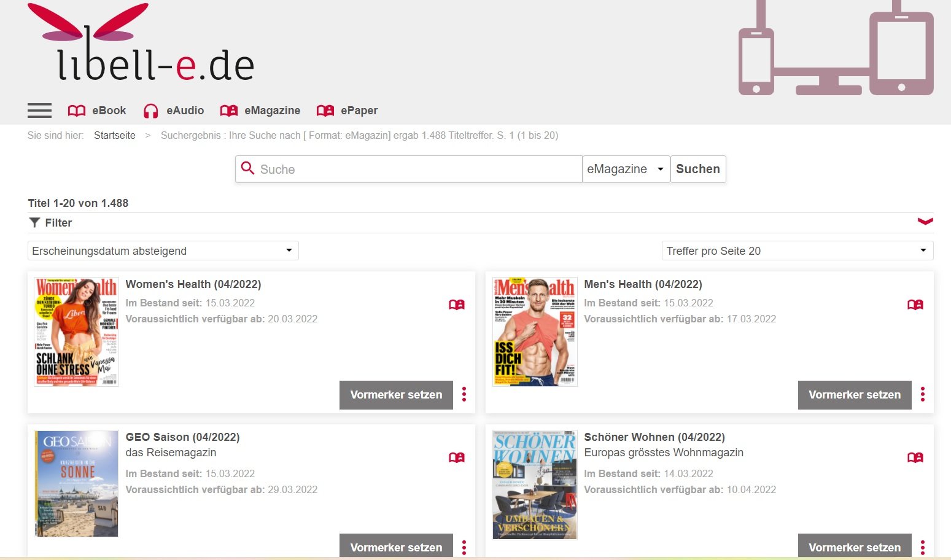951x560 pixels.
Task: Expand the Filter panel with red chevron
Action: pos(925,221)
